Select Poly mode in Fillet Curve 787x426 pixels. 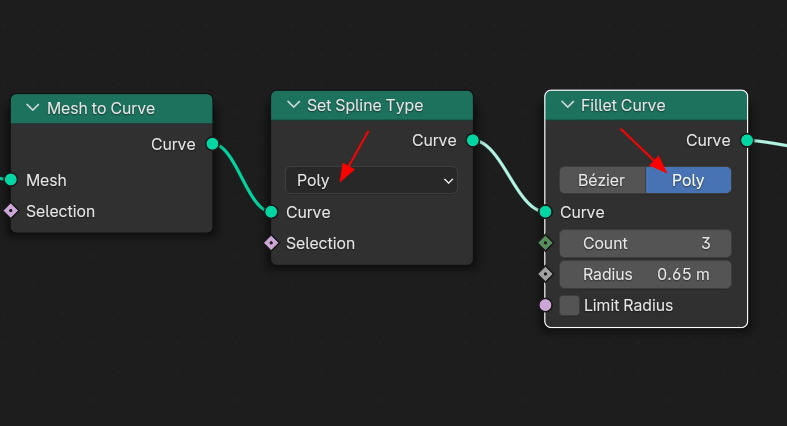[x=688, y=180]
